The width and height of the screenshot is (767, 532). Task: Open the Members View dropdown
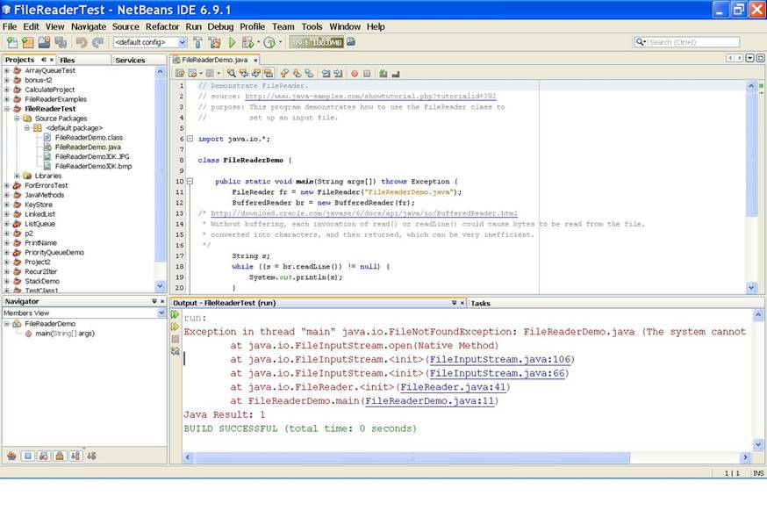click(x=161, y=313)
